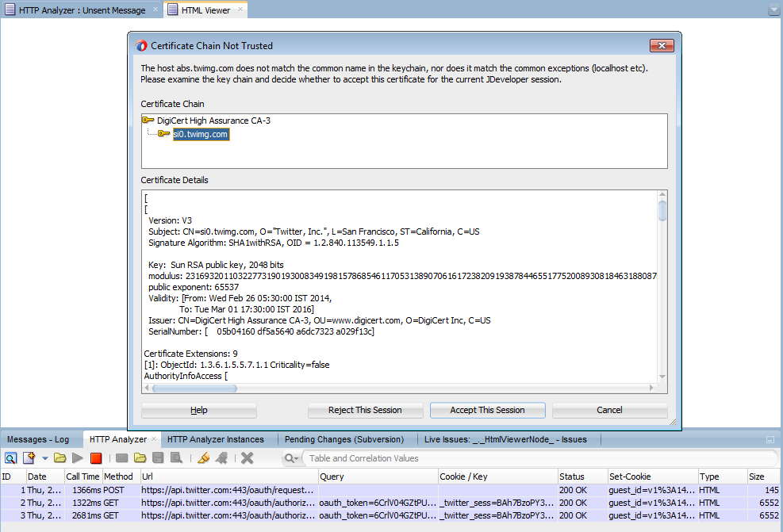Close the HTTP Analyzer bottom panel tab
This screenshot has width=783, height=532.
(x=154, y=439)
